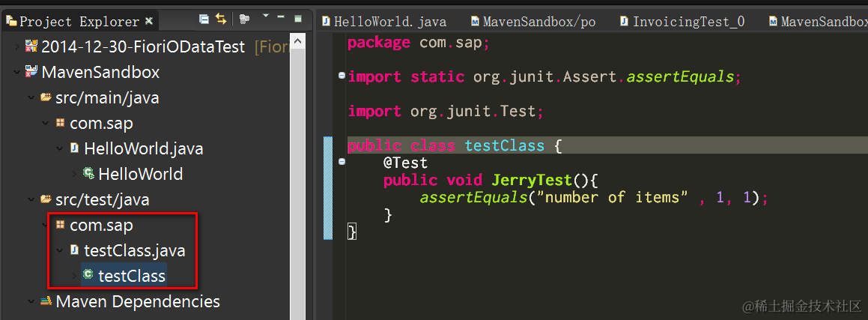This screenshot has height=320, width=868.
Task: Collapse the import block fold marker
Action: click(342, 76)
